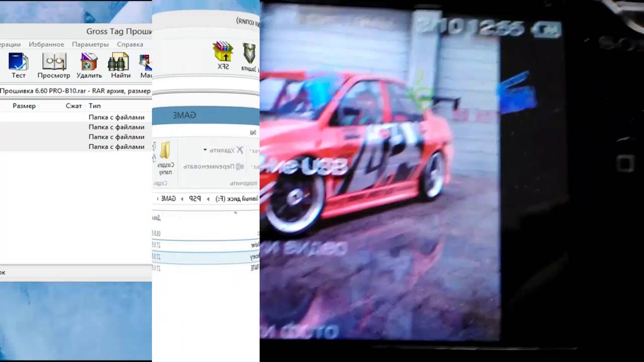Open the Избранное menu in WinRAR
The width and height of the screenshot is (644, 362).
point(46,44)
